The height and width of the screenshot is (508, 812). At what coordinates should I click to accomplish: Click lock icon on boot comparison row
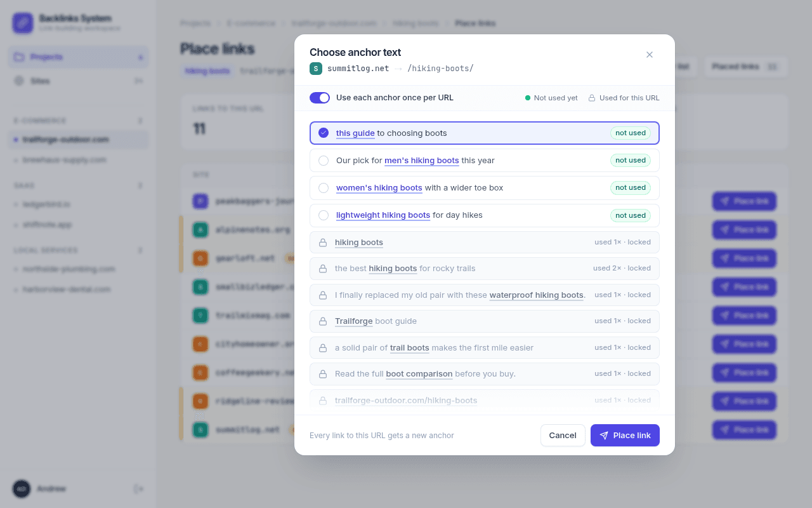pyautogui.click(x=323, y=374)
